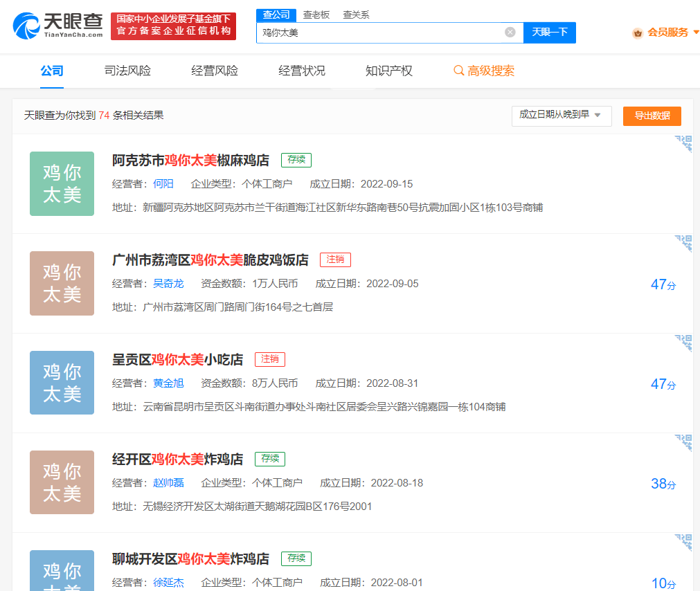
Task: Click address 广州市荔湾区周门路周门街164号之七首层
Action: (x=238, y=307)
